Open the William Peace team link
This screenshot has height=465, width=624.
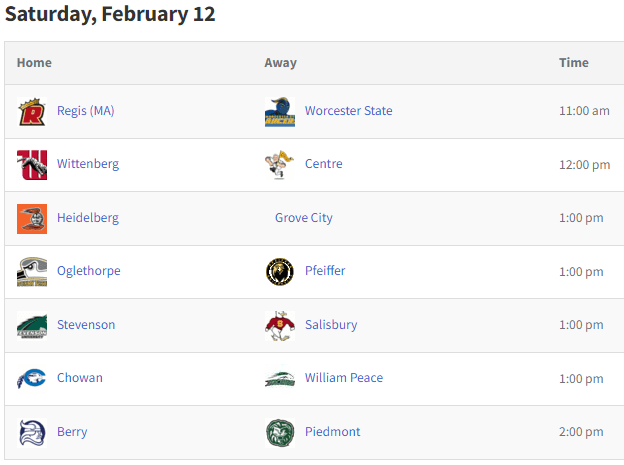344,377
